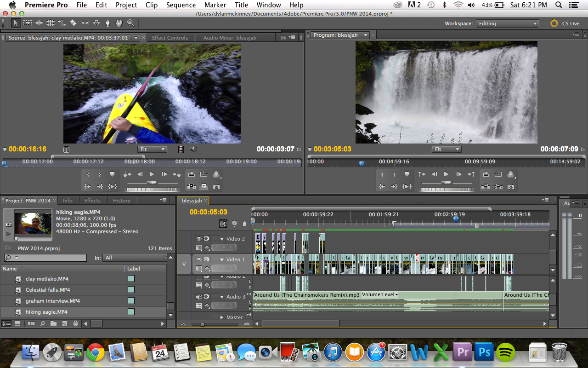Expand the Master audio track

click(x=222, y=317)
